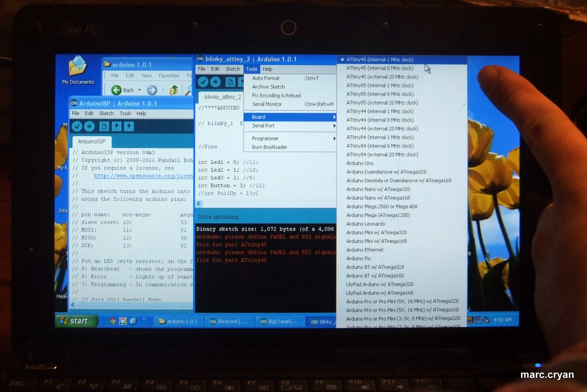Choose Arduino Mega 2560 or Mega ADK
The height and width of the screenshot is (392, 587).
[x=402, y=206]
